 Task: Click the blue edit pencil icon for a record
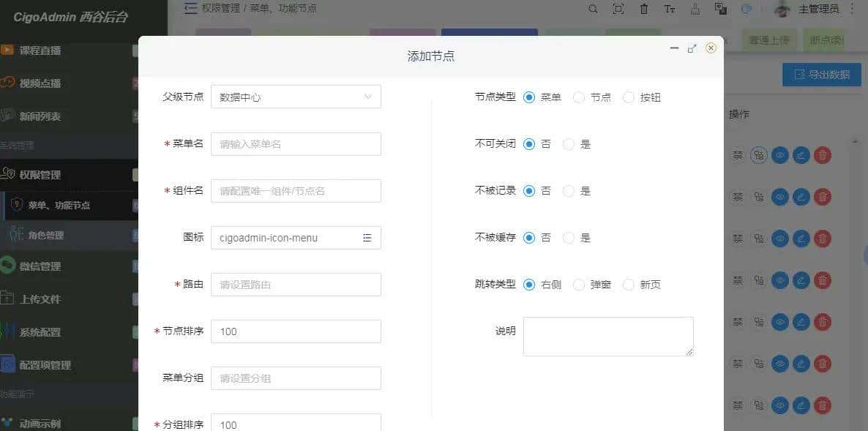[x=801, y=155]
